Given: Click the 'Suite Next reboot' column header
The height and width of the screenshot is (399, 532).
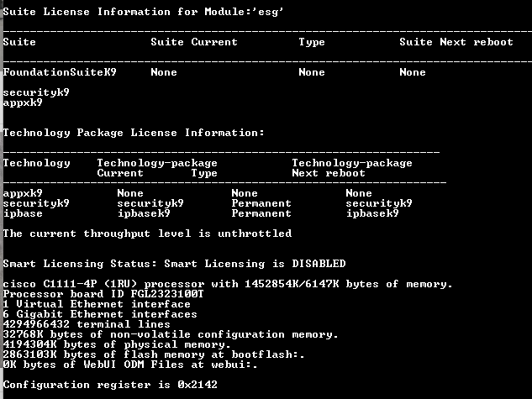Looking at the screenshot, I should (456, 42).
